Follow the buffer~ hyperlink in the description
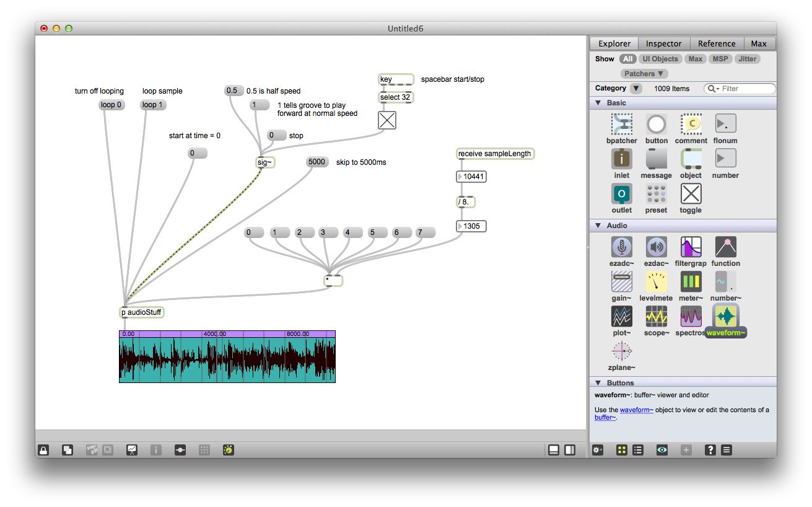This screenshot has width=812, height=507. coord(604,417)
